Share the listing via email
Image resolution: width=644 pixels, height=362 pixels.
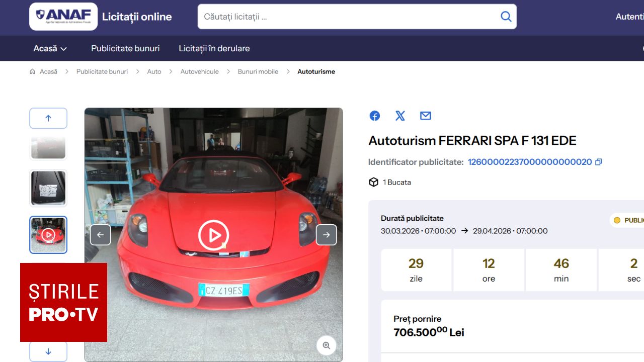click(x=425, y=116)
